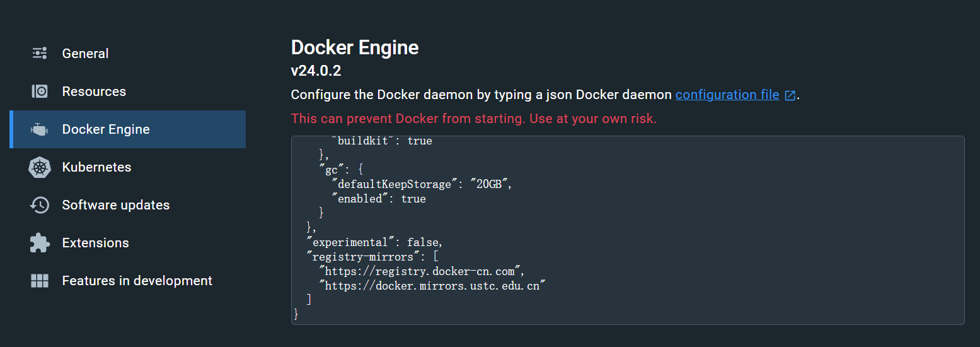The width and height of the screenshot is (980, 347).
Task: Select the Extensions label in sidebar
Action: pyautogui.click(x=95, y=243)
